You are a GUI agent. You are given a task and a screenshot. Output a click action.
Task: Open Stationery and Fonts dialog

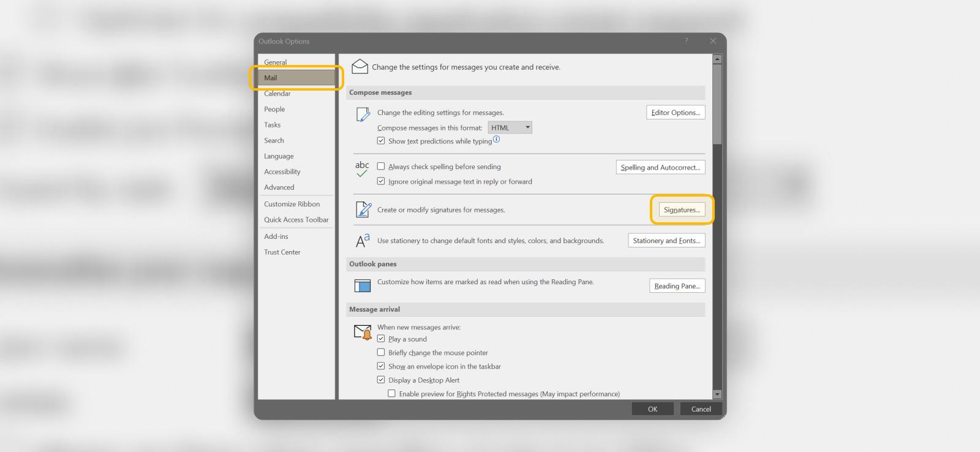pyautogui.click(x=666, y=241)
